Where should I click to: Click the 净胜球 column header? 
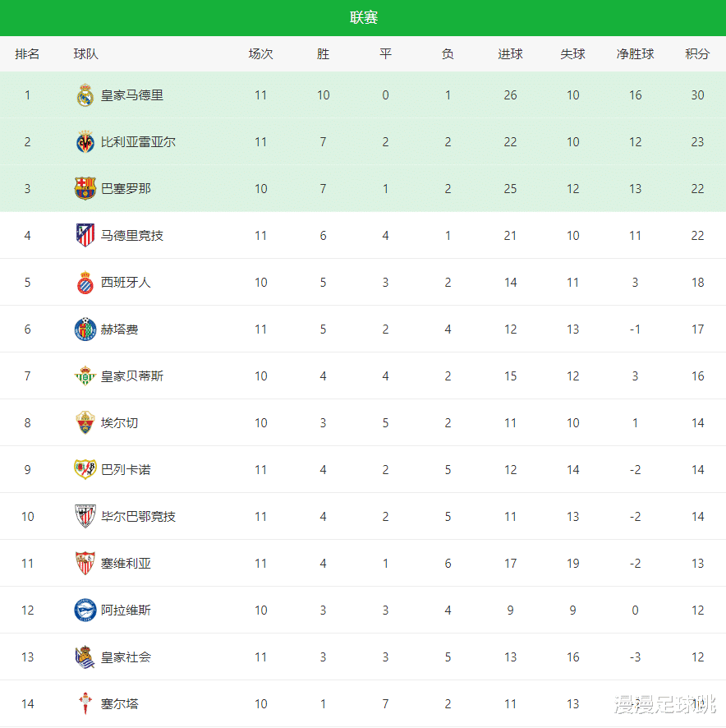635,54
